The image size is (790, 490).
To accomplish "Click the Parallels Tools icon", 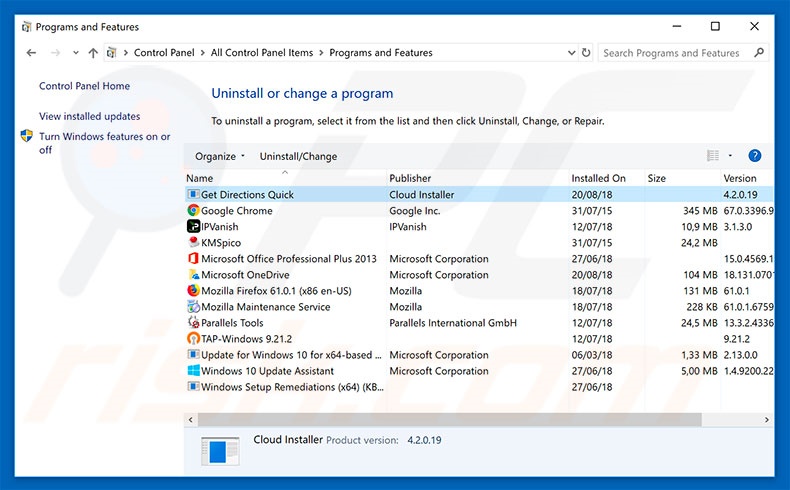I will coord(193,322).
